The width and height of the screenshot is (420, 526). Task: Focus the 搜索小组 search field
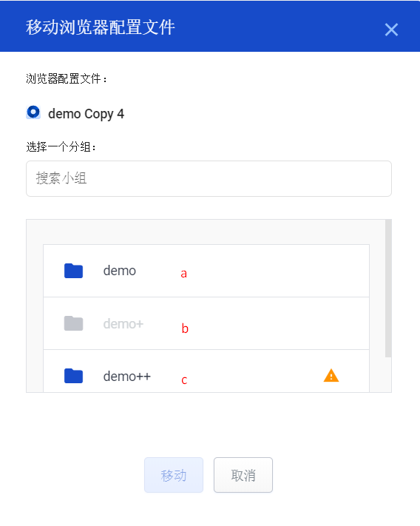[209, 178]
